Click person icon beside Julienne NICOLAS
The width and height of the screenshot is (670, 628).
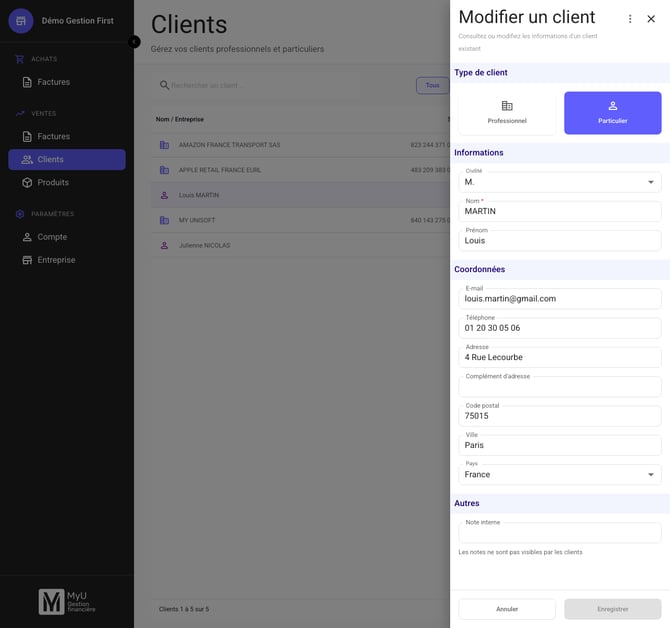pyautogui.click(x=164, y=246)
